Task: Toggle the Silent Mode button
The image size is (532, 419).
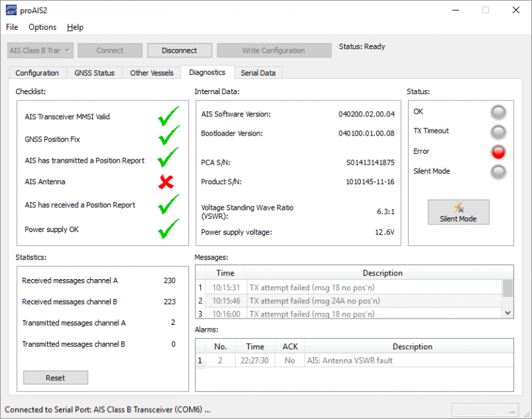Action: pyautogui.click(x=458, y=212)
